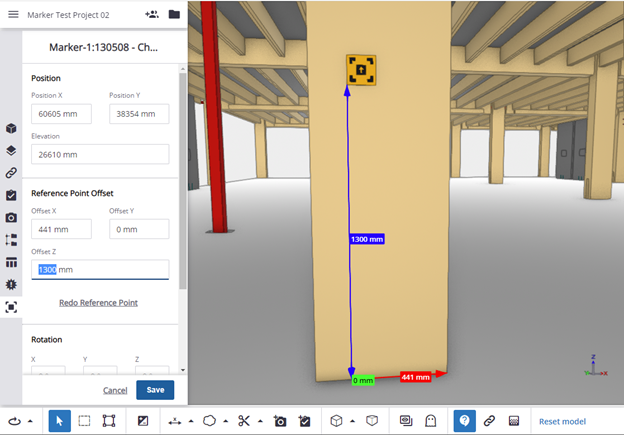Select the markers sidebar icon
This screenshot has height=435, width=624.
tap(11, 307)
